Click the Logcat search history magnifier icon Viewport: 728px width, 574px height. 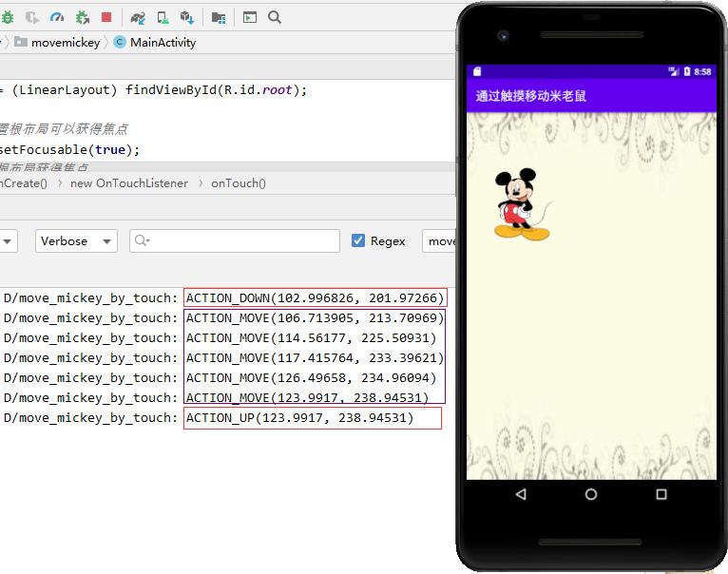coord(142,240)
